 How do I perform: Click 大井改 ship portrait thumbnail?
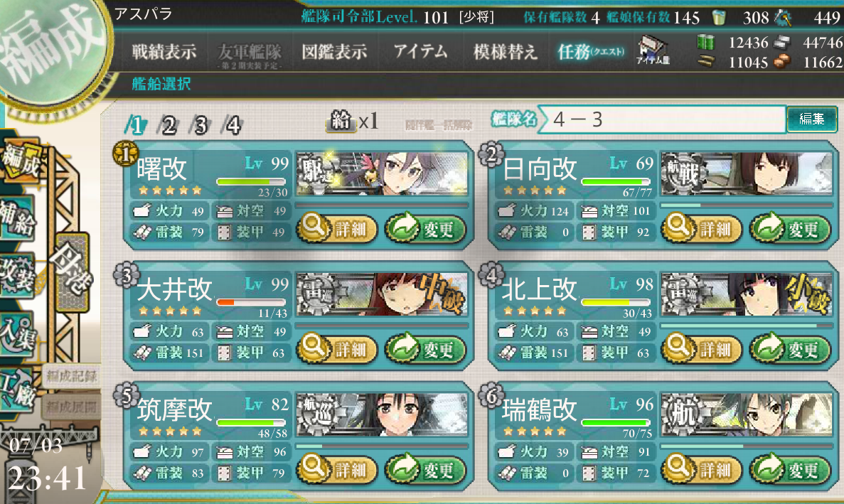coord(382,293)
